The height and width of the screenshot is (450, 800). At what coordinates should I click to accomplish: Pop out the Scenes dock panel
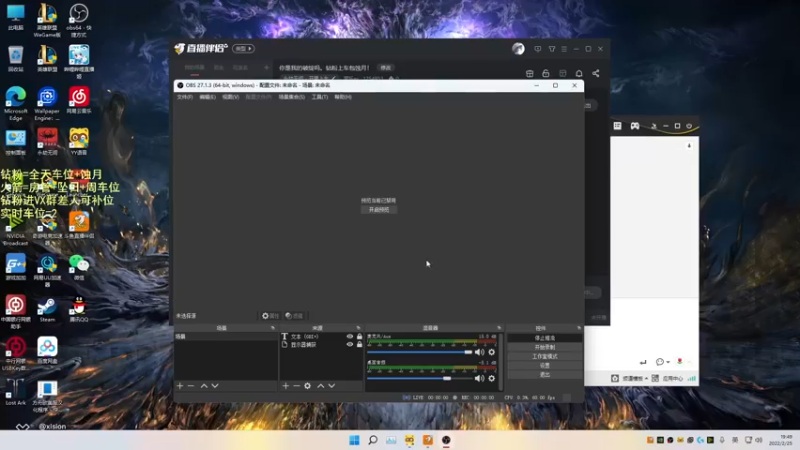pyautogui.click(x=273, y=328)
